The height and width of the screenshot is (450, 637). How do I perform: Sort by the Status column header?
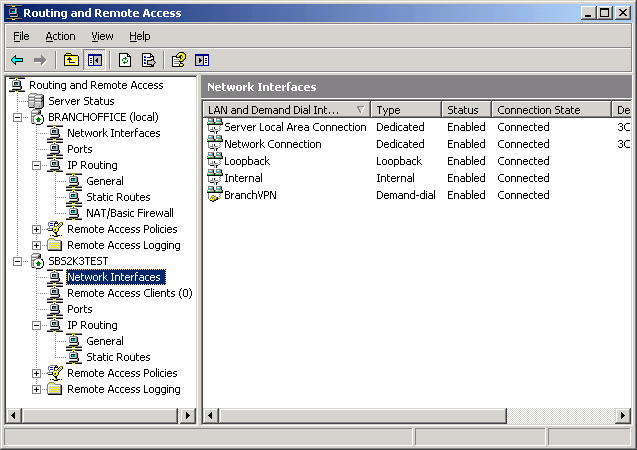(x=466, y=110)
